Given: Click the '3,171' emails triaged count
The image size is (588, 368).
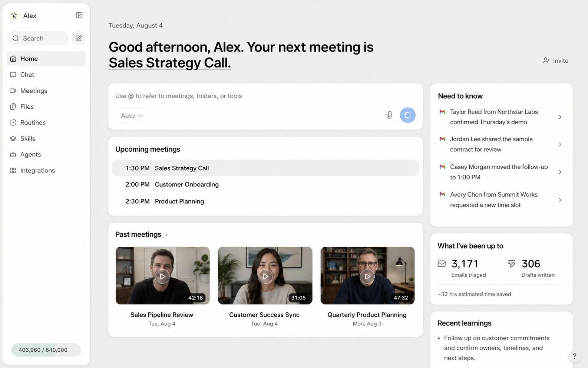Looking at the screenshot, I should pos(465,264).
